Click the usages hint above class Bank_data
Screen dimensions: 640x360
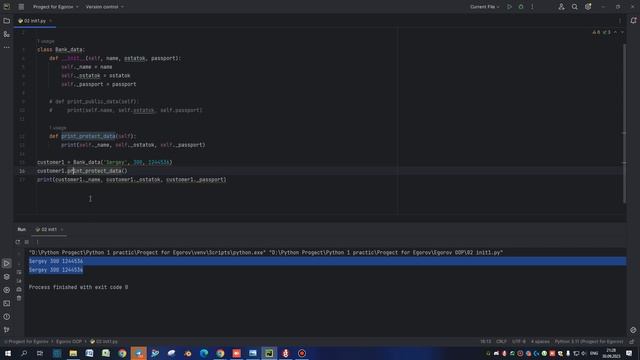coord(46,41)
